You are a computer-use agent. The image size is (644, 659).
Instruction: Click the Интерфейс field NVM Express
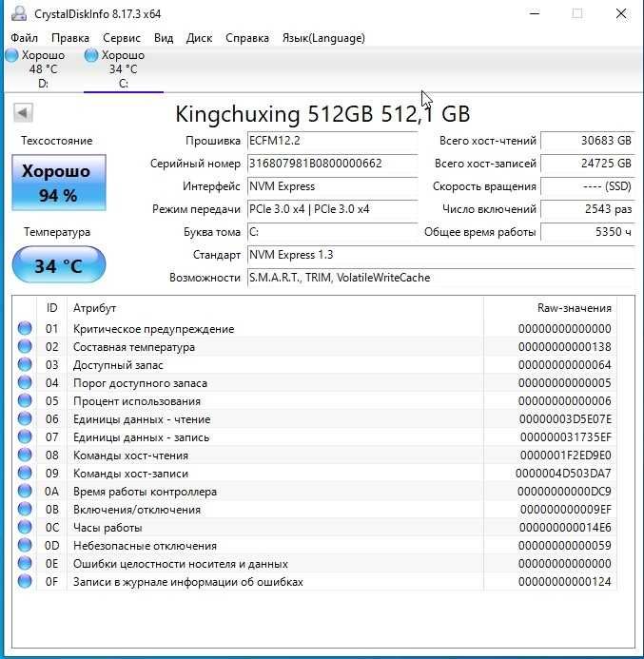(x=333, y=186)
